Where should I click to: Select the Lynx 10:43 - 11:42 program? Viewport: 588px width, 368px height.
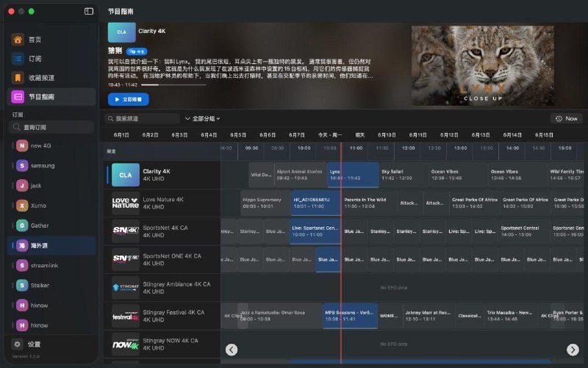coord(353,175)
